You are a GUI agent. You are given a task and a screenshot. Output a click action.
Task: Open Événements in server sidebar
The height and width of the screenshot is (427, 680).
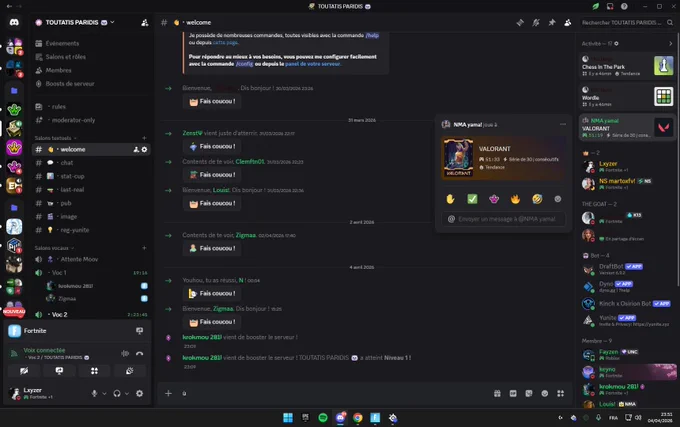click(91, 43)
